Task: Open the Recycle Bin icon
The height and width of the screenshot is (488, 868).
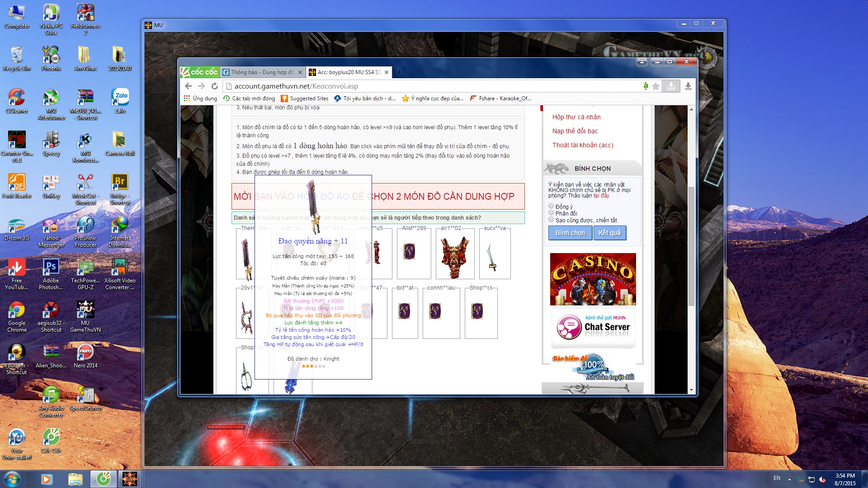Action: coord(17,59)
